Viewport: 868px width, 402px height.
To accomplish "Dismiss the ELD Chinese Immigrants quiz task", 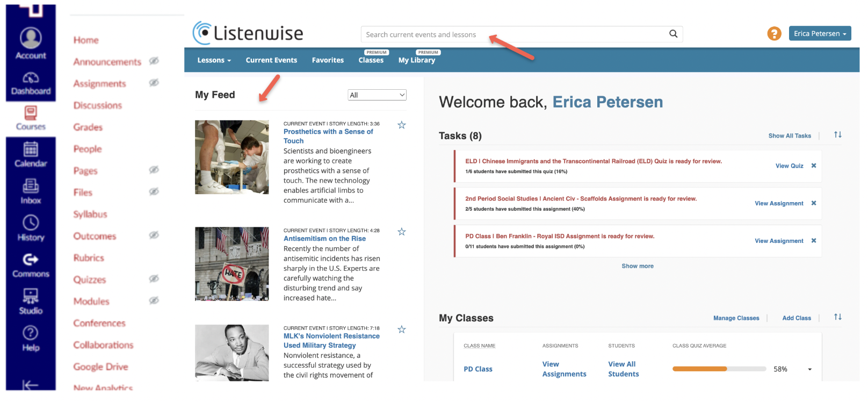I will pos(813,166).
